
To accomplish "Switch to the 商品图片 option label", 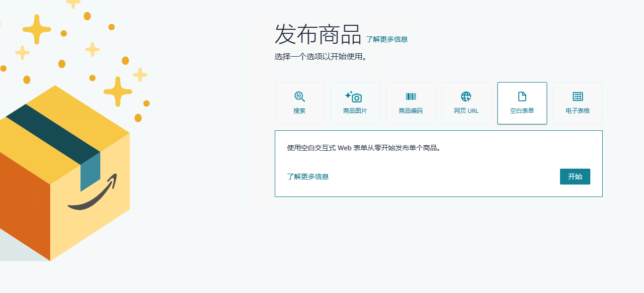I will point(355,111).
